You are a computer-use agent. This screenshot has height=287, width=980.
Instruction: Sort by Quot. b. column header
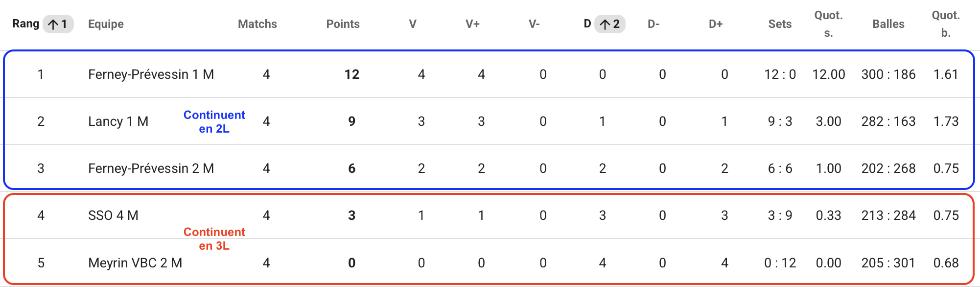[946, 24]
